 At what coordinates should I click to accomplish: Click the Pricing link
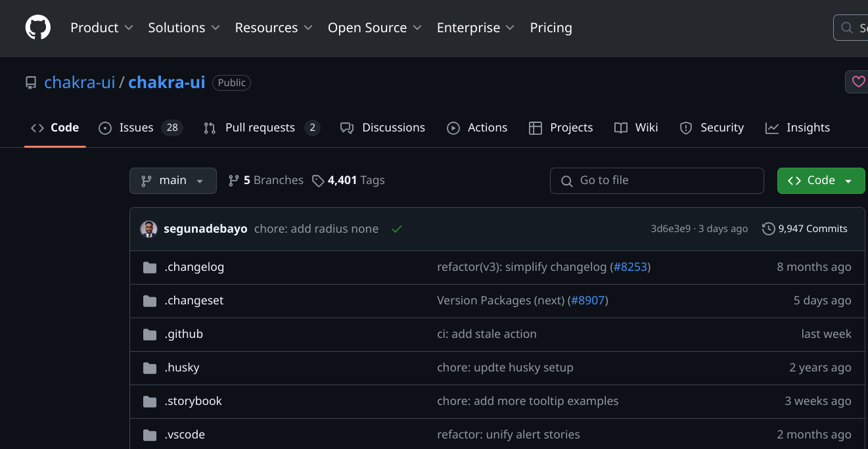pos(551,28)
